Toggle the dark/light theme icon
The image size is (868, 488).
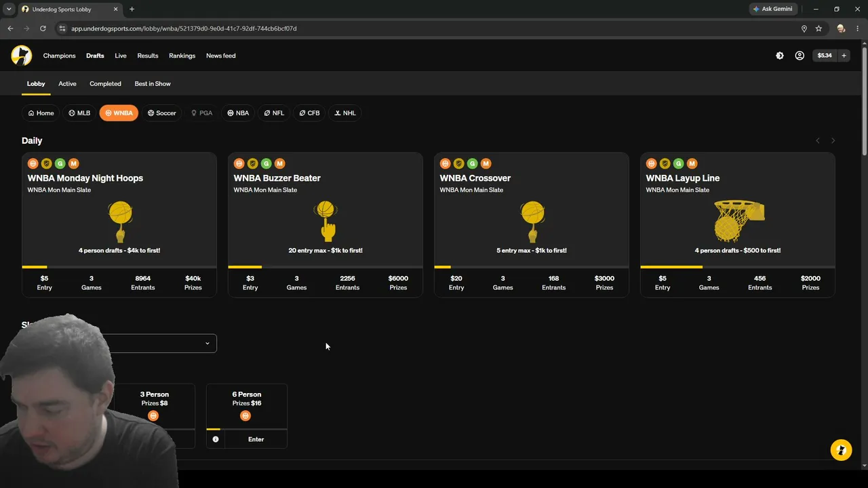click(780, 56)
